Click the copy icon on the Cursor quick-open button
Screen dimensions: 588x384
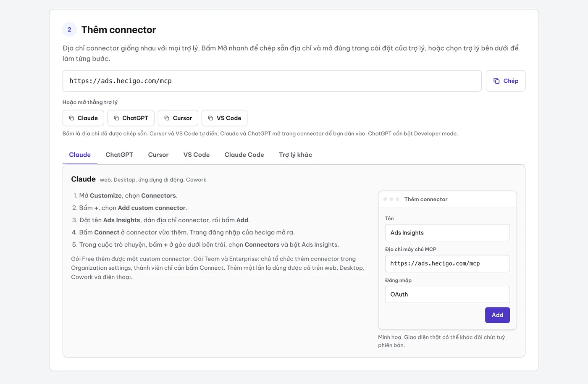167,118
